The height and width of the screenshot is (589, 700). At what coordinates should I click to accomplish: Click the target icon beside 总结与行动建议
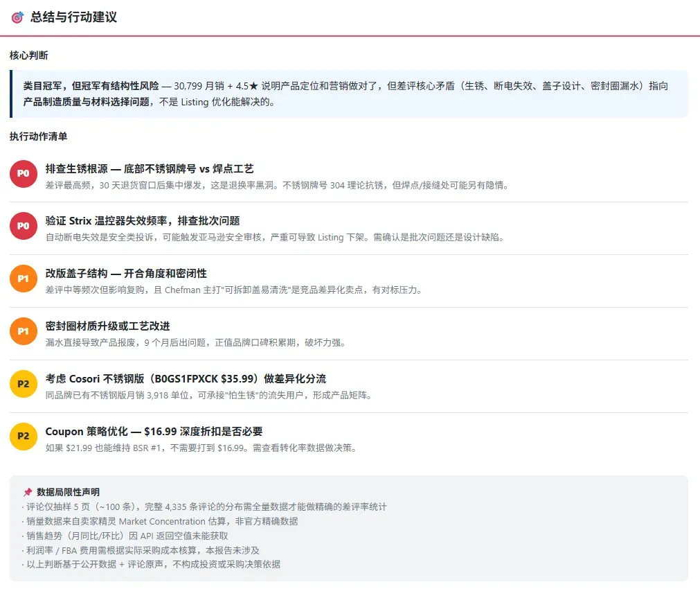(x=17, y=17)
